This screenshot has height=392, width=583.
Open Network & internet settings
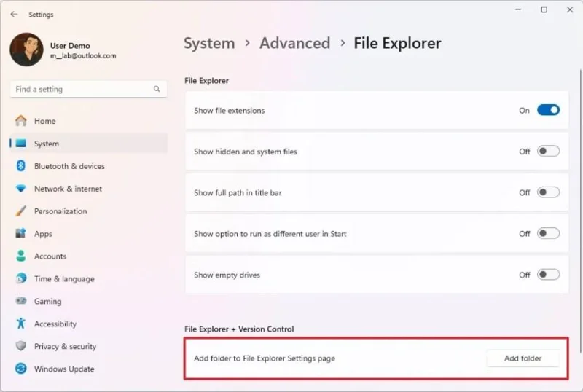point(88,189)
